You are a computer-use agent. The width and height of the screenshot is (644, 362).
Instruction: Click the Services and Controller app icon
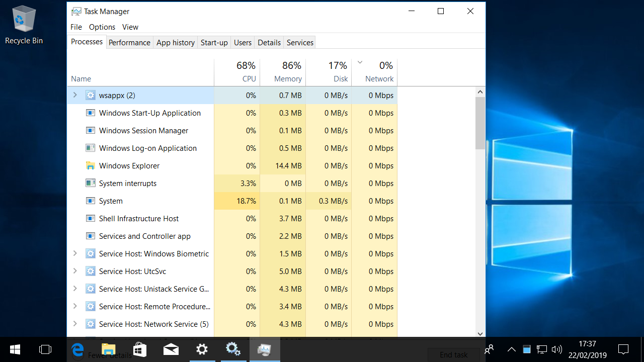pos(91,236)
